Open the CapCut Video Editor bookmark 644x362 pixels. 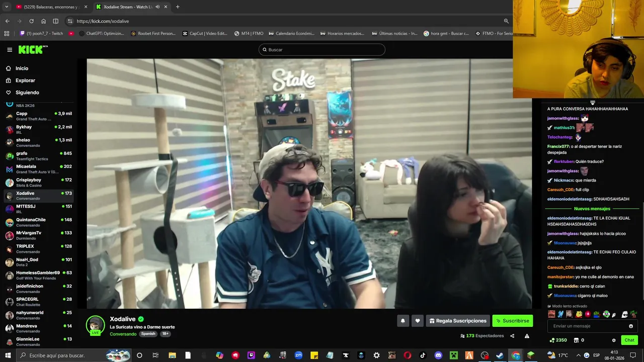tap(205, 34)
